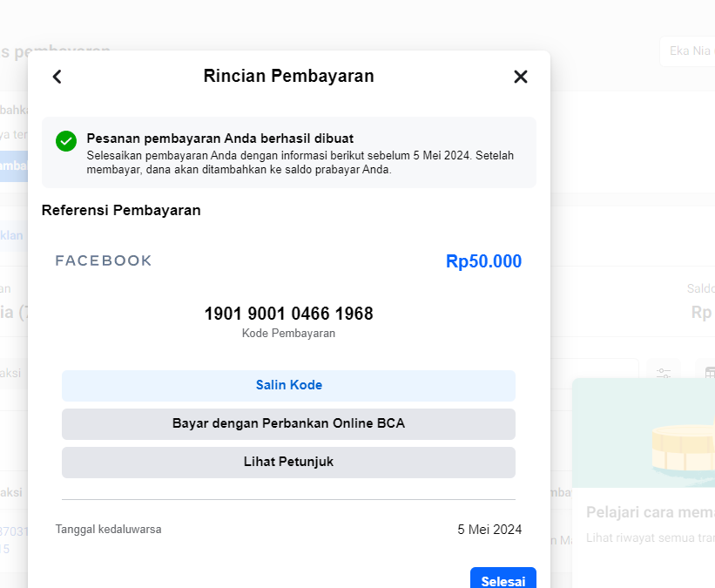Close the Rincian Pembayaran dialog
715x588 pixels.
[x=521, y=77]
